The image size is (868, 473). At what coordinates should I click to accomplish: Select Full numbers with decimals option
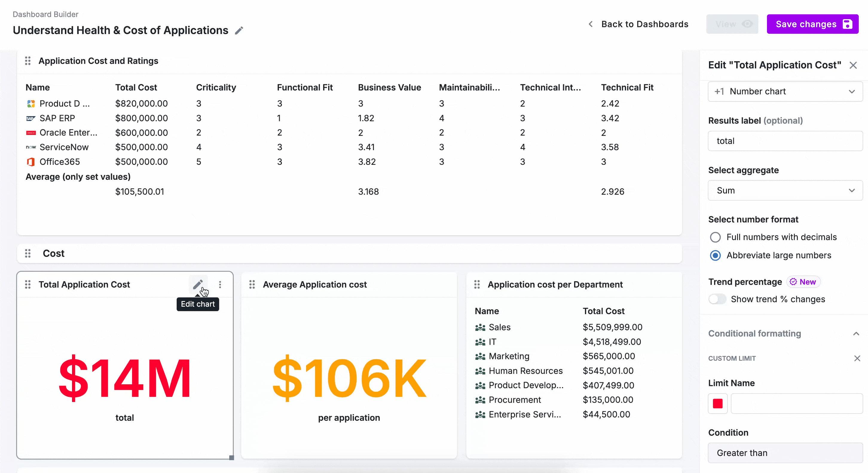coord(715,237)
